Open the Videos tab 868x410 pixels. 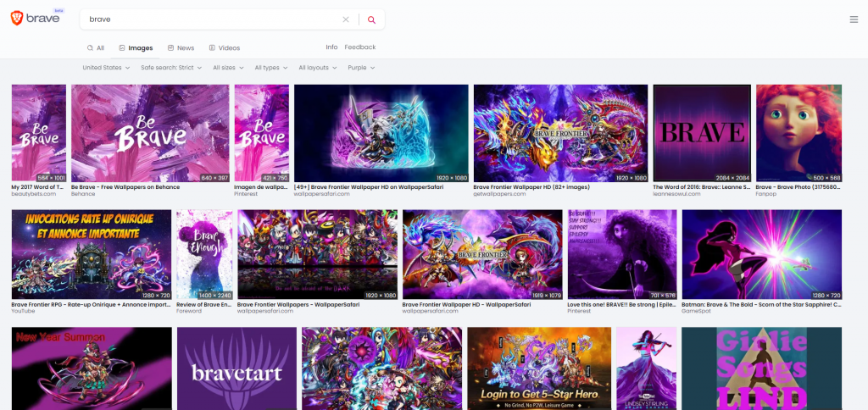click(x=224, y=48)
